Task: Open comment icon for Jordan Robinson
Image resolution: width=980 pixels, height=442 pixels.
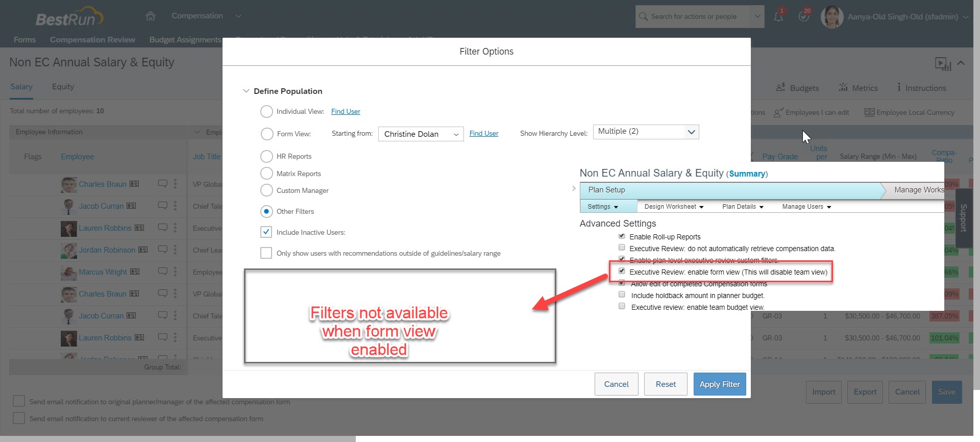Action: tap(163, 250)
